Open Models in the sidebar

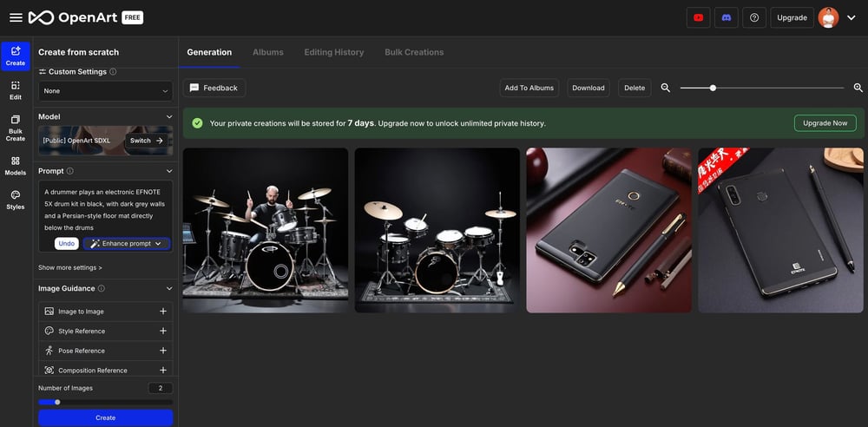16,166
